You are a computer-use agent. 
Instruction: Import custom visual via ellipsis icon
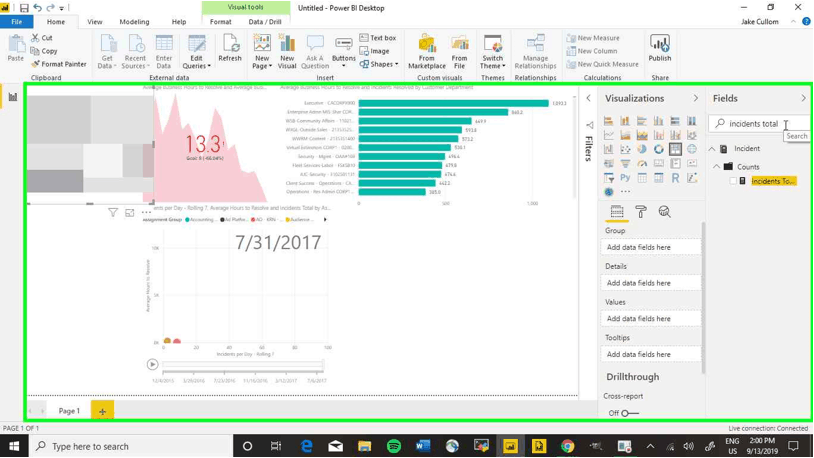[625, 192]
